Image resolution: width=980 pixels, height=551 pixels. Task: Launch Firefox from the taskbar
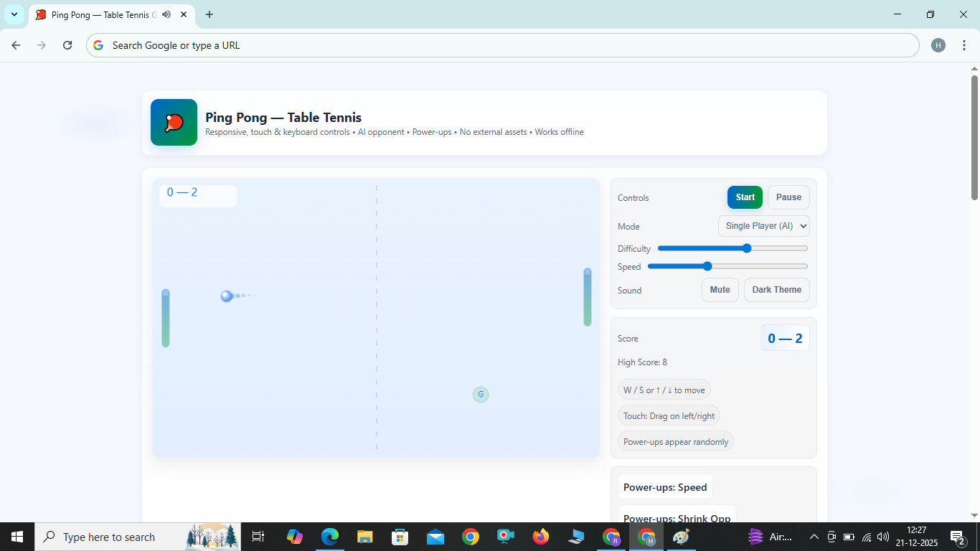541,537
